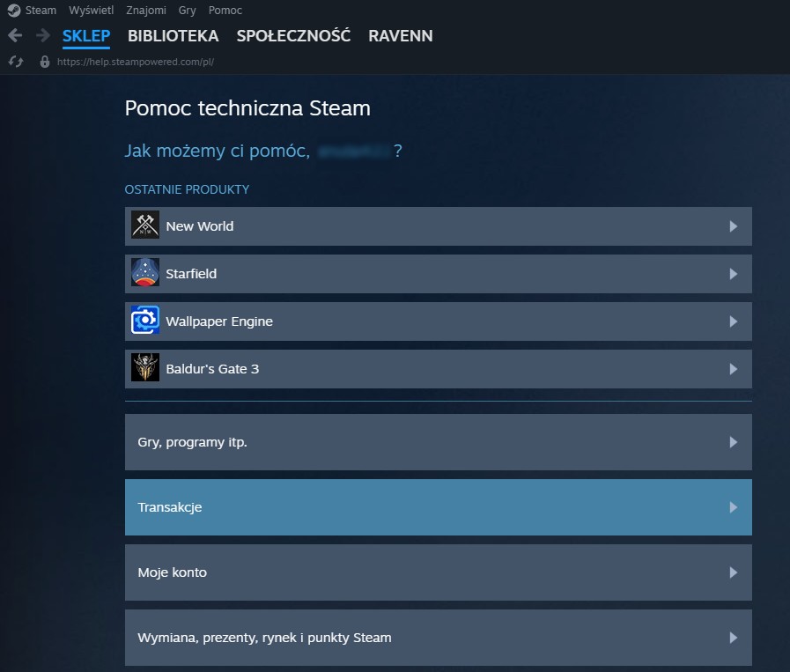
Task: Switch to the SPOŁECZNOŚĆ tab
Action: (x=293, y=36)
